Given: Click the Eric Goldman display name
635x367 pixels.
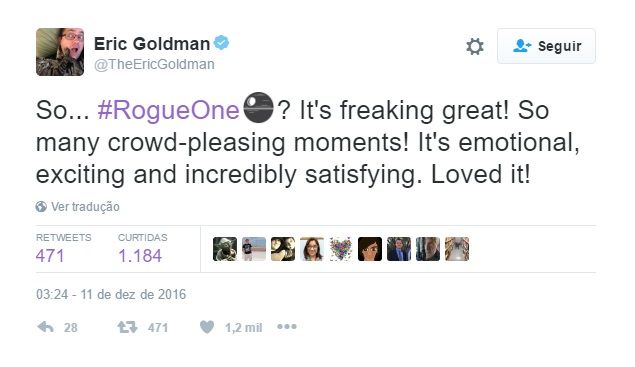Looking at the screenshot, I should [x=152, y=43].
